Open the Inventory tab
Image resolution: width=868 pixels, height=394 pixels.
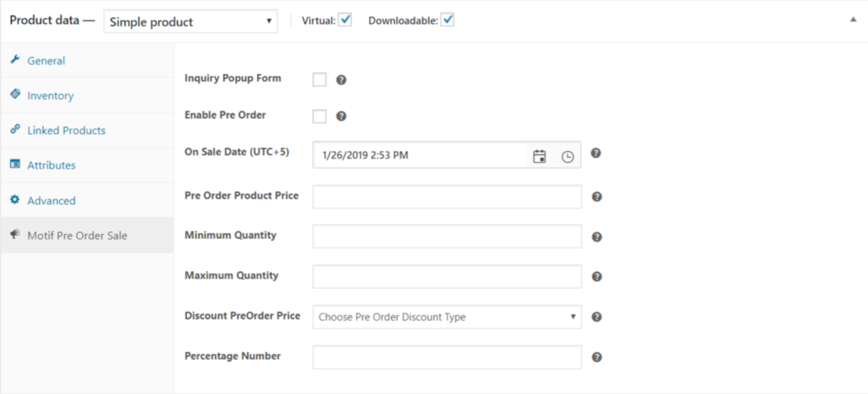[x=50, y=96]
